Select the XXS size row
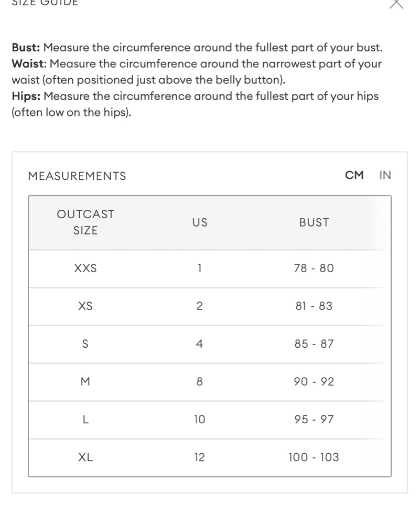The height and width of the screenshot is (525, 420). 210,269
